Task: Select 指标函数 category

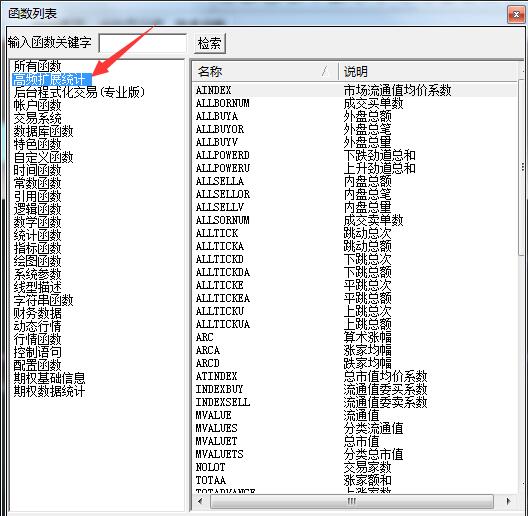Action: 37,248
